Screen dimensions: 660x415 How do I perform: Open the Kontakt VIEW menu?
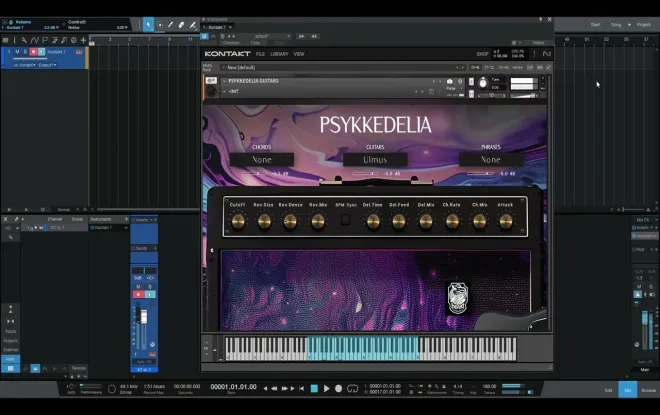point(299,54)
